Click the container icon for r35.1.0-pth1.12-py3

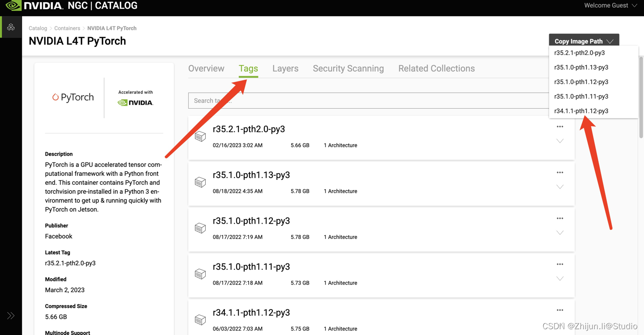[200, 228]
